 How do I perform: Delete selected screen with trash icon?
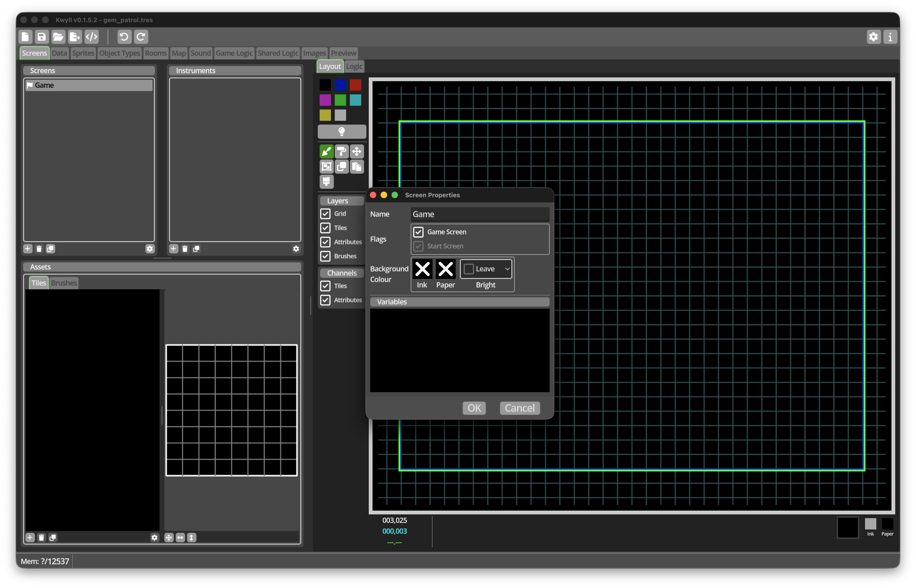(39, 249)
